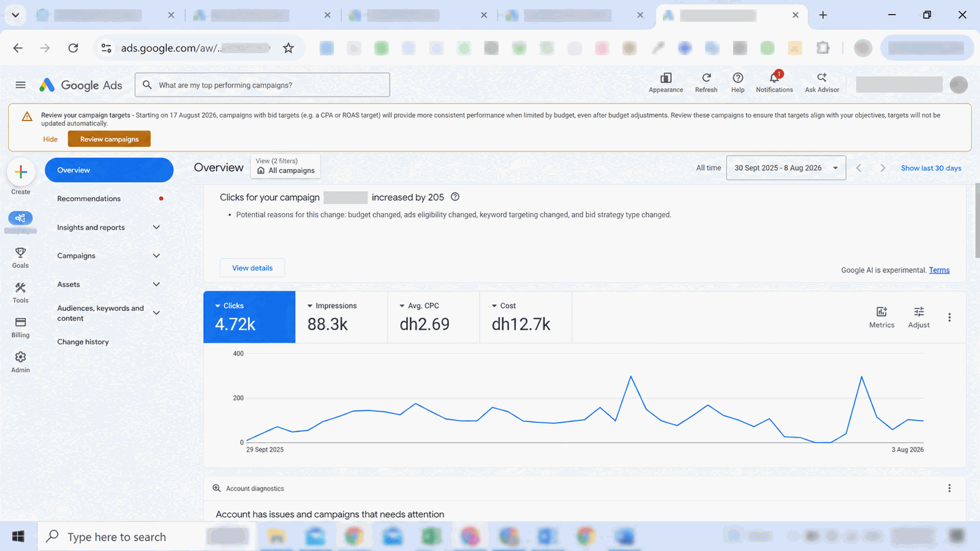Image resolution: width=980 pixels, height=551 pixels.
Task: Open Change history
Action: [x=83, y=342]
